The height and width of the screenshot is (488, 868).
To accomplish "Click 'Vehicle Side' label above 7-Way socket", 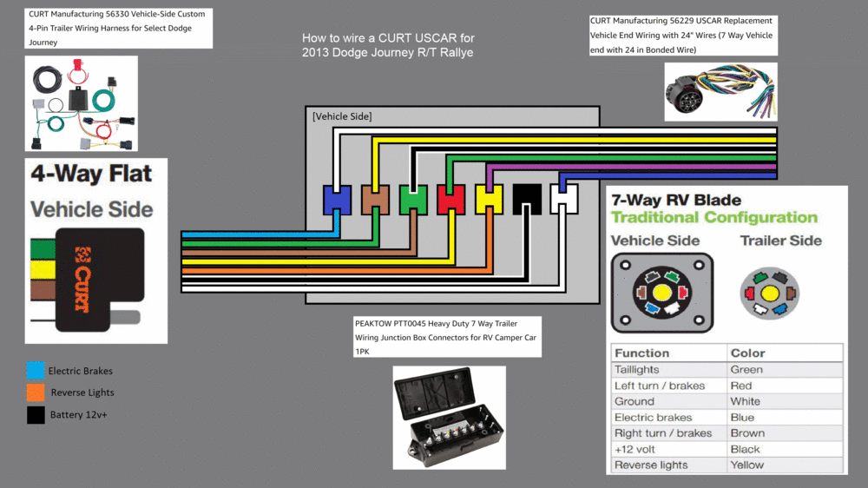I will coord(655,241).
